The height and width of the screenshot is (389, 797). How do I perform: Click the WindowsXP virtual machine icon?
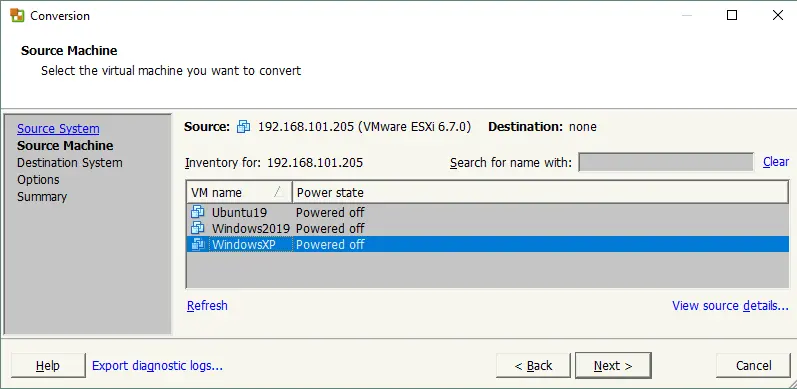click(198, 244)
